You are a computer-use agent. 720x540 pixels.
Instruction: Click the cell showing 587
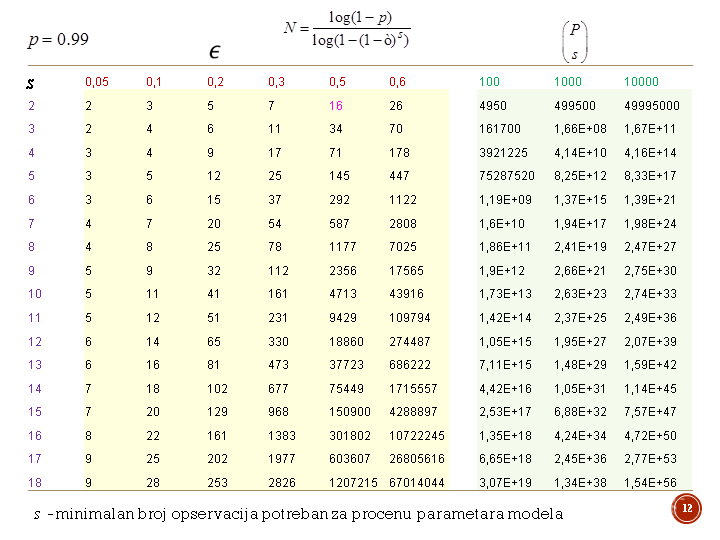click(339, 224)
